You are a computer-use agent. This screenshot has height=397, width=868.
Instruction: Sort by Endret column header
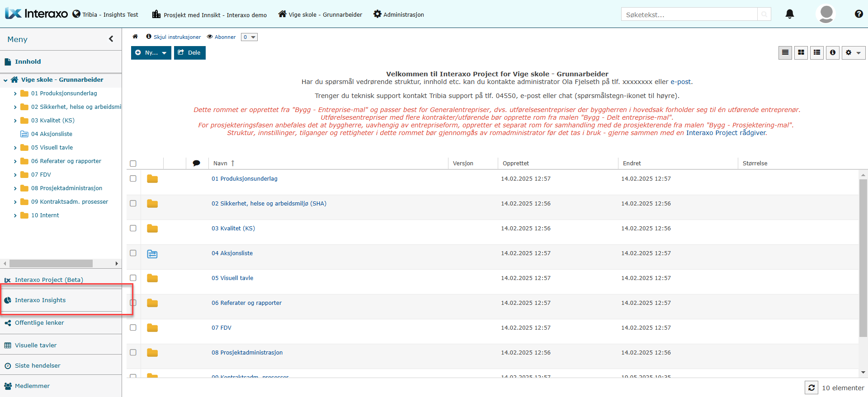click(x=632, y=163)
